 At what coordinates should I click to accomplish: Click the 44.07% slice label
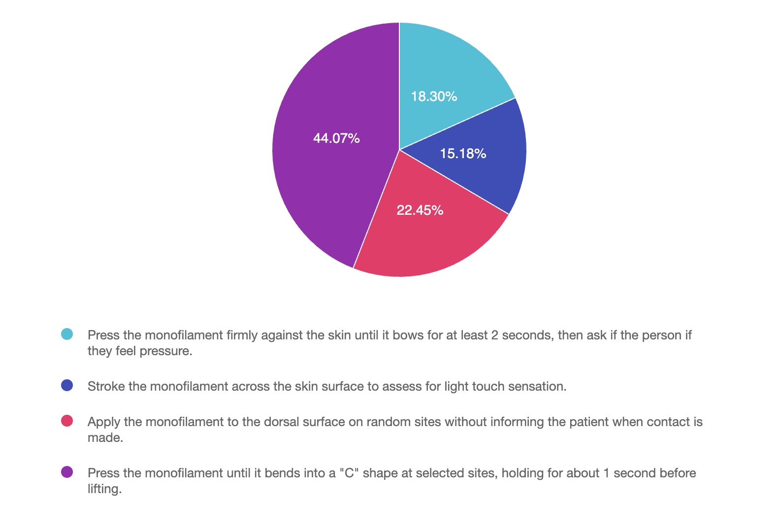(x=336, y=138)
